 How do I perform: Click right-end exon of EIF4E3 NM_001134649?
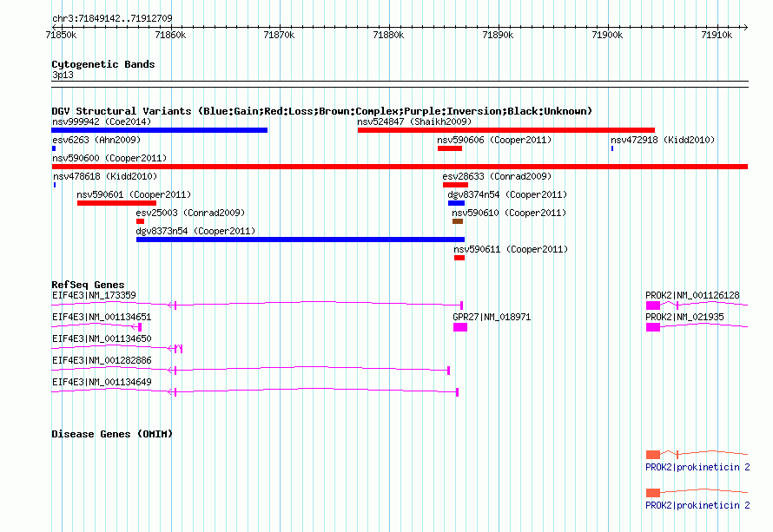458,392
